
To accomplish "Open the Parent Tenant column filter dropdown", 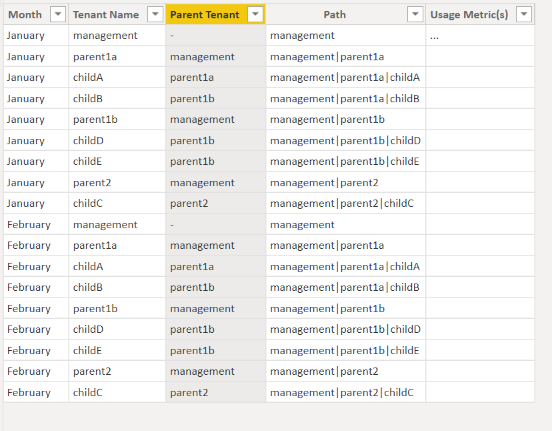I will click(256, 14).
